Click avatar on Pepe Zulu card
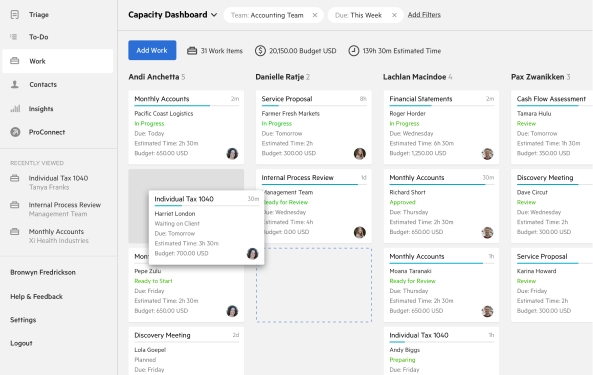This screenshot has width=593, height=375. point(232,311)
